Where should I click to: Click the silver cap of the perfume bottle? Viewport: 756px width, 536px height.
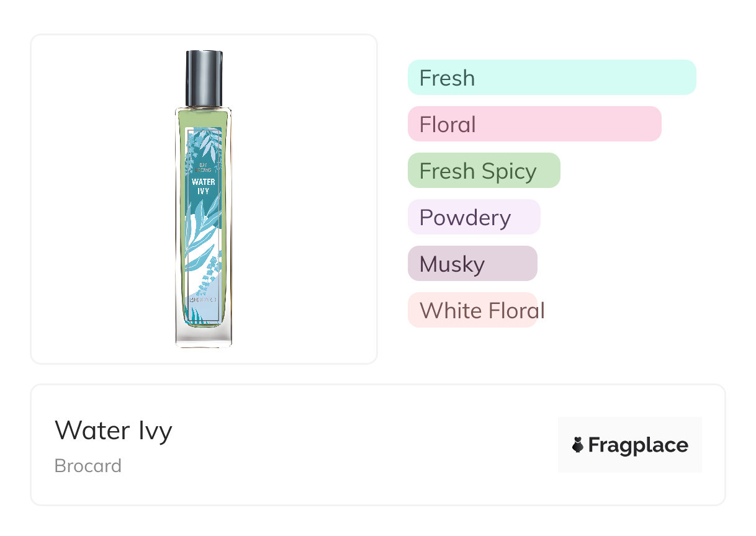[204, 78]
